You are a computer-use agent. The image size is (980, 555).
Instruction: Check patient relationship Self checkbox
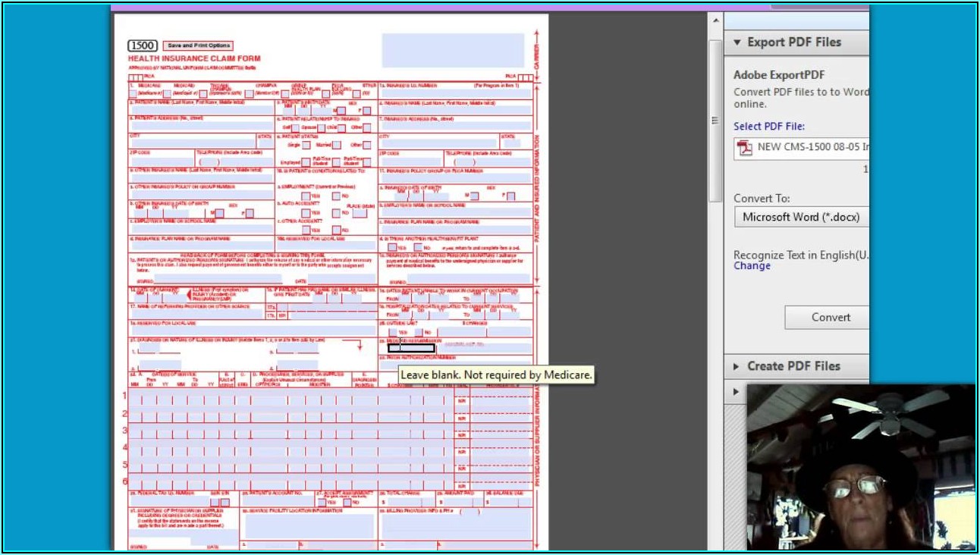coord(296,127)
